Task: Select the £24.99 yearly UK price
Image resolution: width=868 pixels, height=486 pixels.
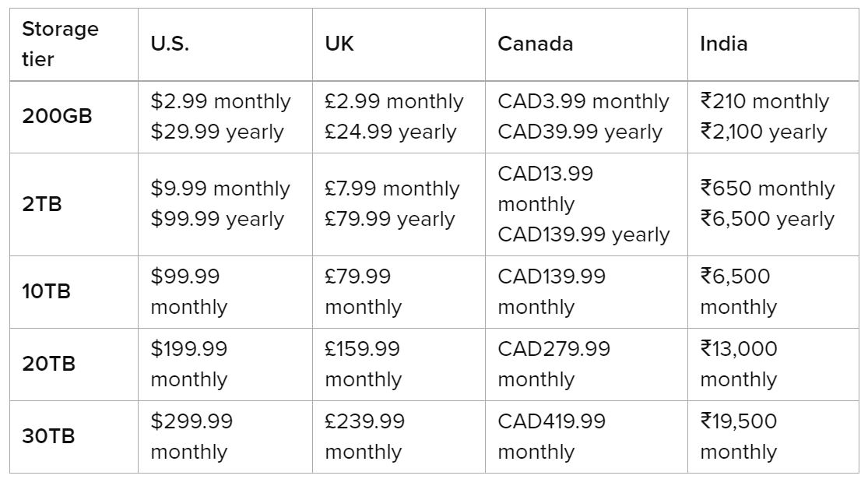Action: (390, 132)
